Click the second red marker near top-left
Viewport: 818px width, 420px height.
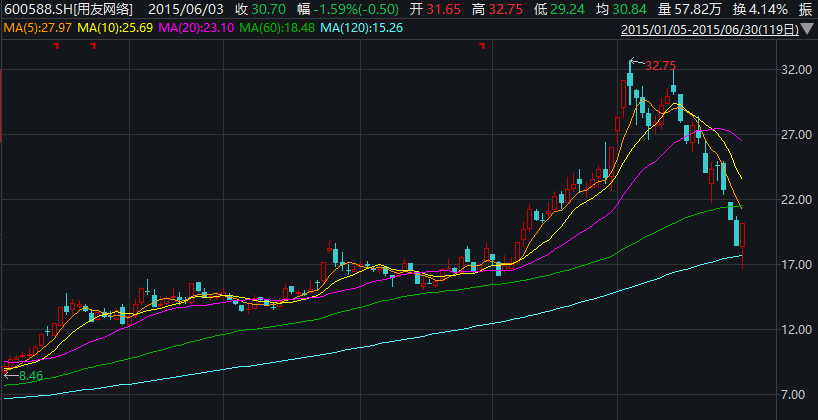[x=92, y=46]
